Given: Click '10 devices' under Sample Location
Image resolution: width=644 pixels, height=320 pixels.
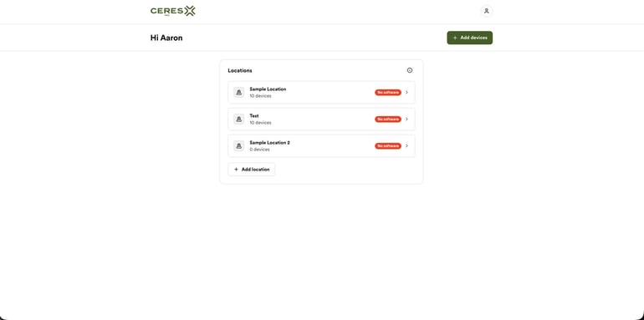Looking at the screenshot, I should pyautogui.click(x=260, y=96).
